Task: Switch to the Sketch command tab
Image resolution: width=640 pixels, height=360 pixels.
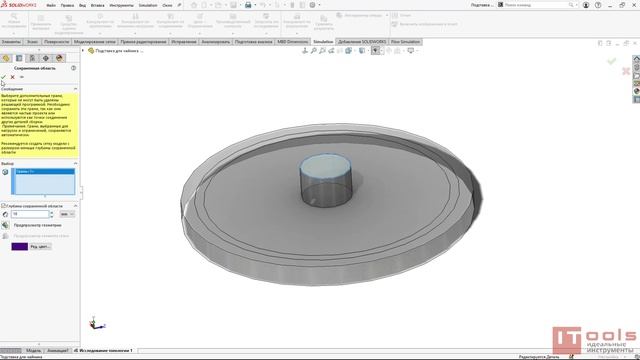Action: [x=32, y=42]
